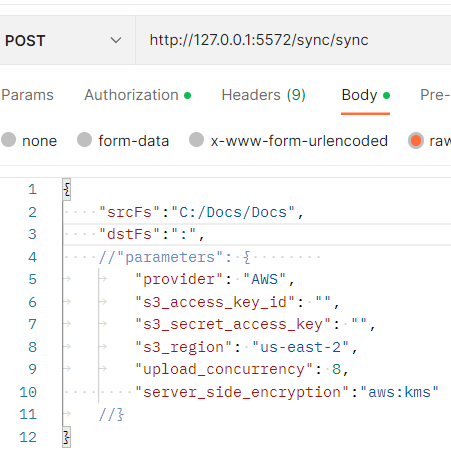451x463 pixels.
Task: Open the POST method dropdown
Action: [63, 40]
